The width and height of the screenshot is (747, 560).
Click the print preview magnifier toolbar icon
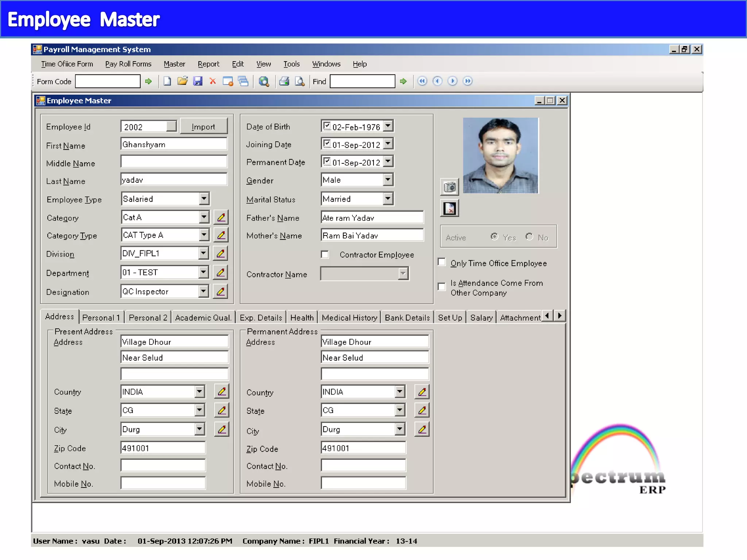tap(299, 81)
